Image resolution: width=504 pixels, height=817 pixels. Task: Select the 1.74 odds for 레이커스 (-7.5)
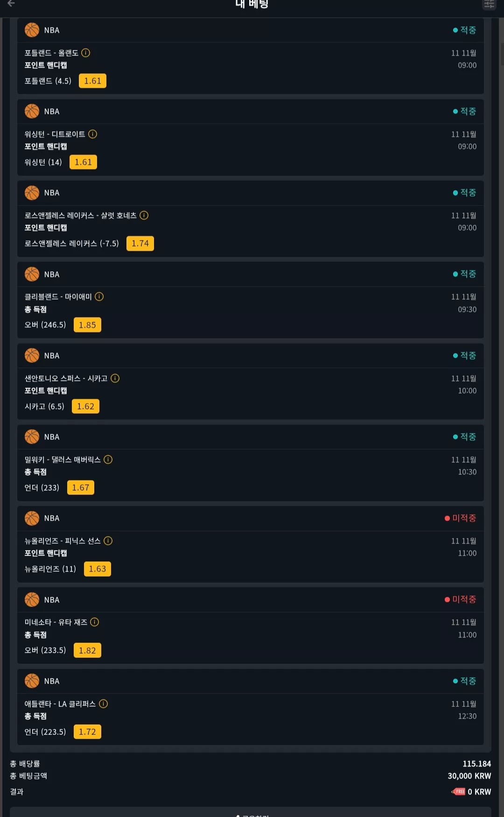click(x=140, y=243)
